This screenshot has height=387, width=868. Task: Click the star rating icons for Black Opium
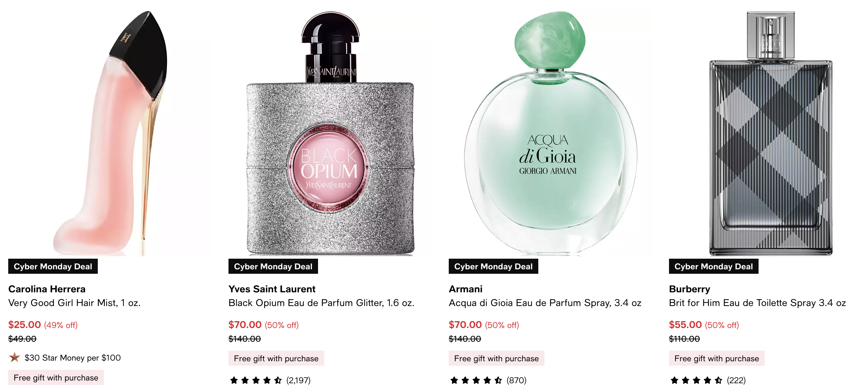(x=256, y=380)
